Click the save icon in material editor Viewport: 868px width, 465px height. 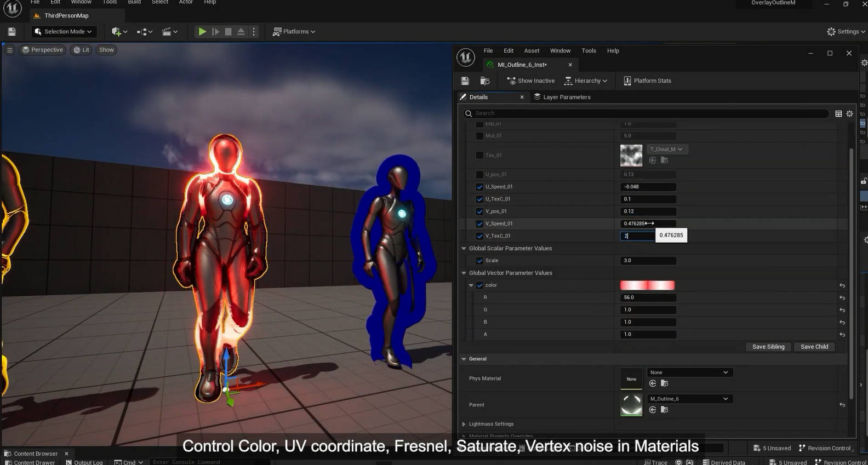[465, 81]
